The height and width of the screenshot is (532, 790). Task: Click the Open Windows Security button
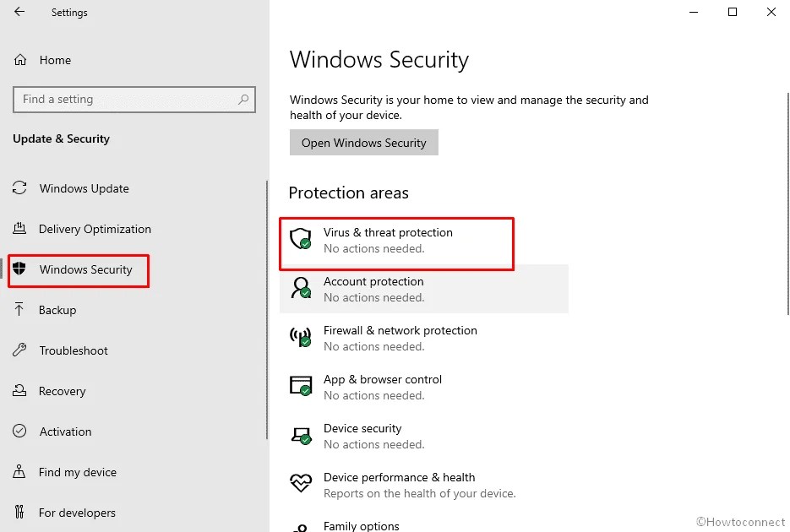click(363, 142)
